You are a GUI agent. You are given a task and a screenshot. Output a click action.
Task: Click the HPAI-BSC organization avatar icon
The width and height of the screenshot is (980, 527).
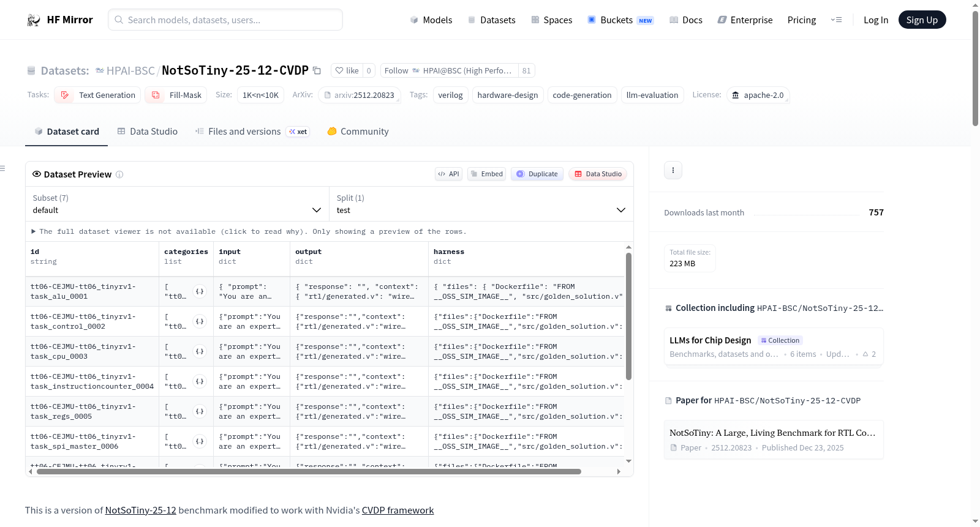[100, 70]
